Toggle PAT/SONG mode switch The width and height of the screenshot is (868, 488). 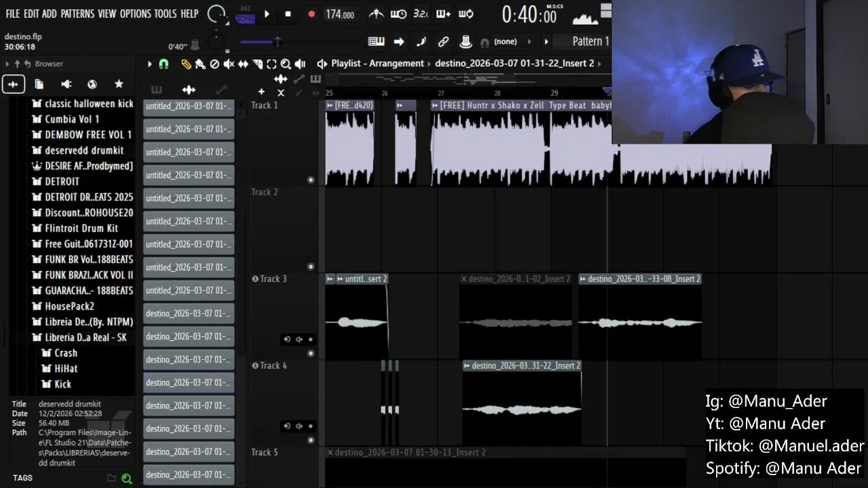point(245,14)
